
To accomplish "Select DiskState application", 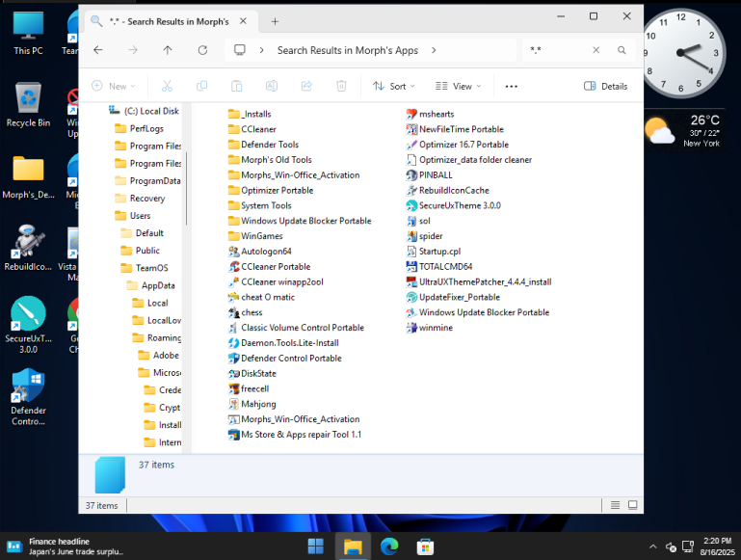I will coord(251,373).
